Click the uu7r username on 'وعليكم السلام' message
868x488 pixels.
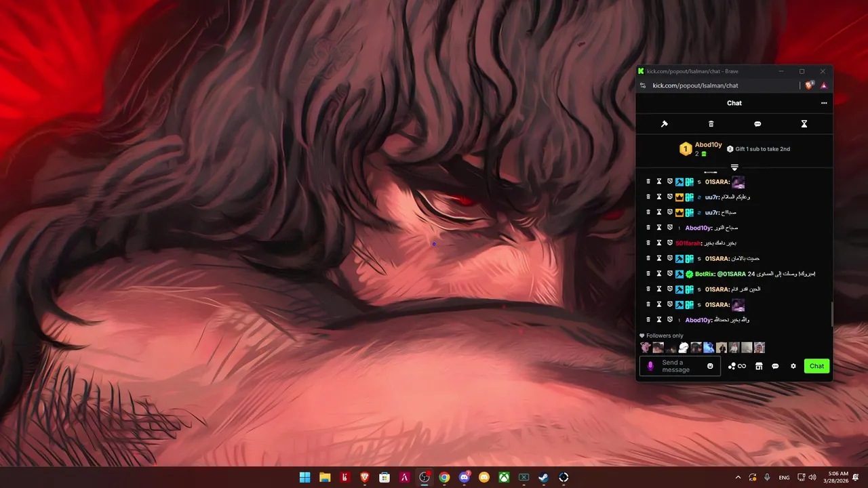pyautogui.click(x=712, y=197)
